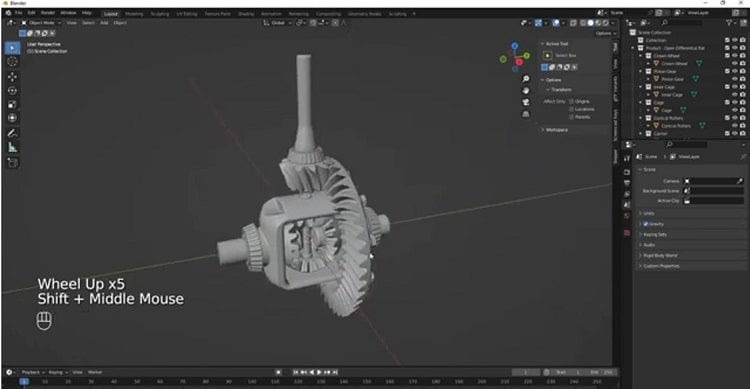The height and width of the screenshot is (389, 750).
Task: Expand the Workspace panel
Action: pyautogui.click(x=556, y=130)
